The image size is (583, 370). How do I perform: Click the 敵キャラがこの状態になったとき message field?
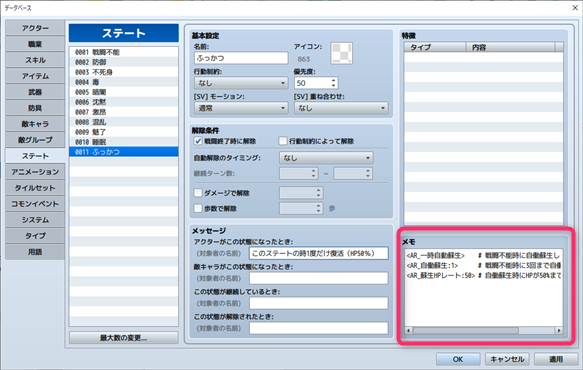click(319, 278)
